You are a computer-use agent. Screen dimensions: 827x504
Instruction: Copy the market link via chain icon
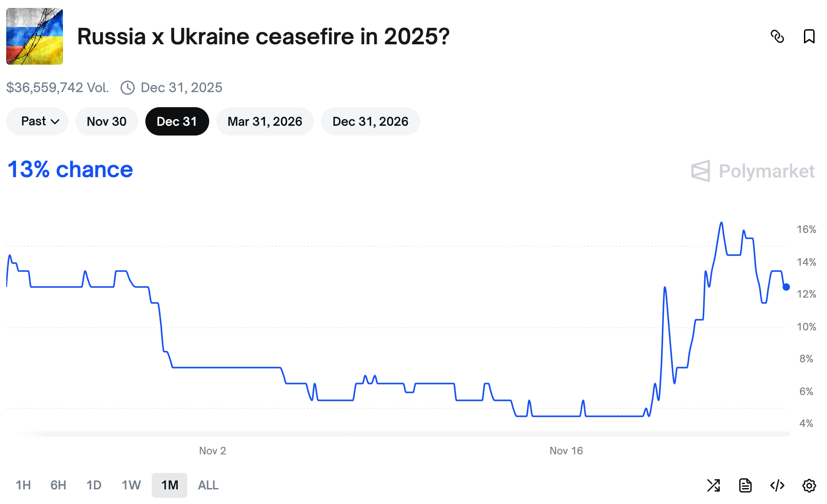777,36
